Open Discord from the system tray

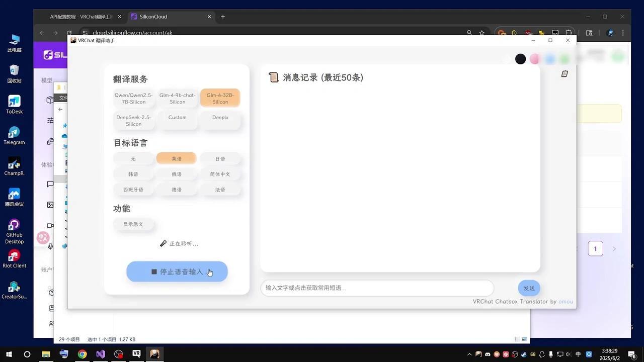click(x=487, y=354)
